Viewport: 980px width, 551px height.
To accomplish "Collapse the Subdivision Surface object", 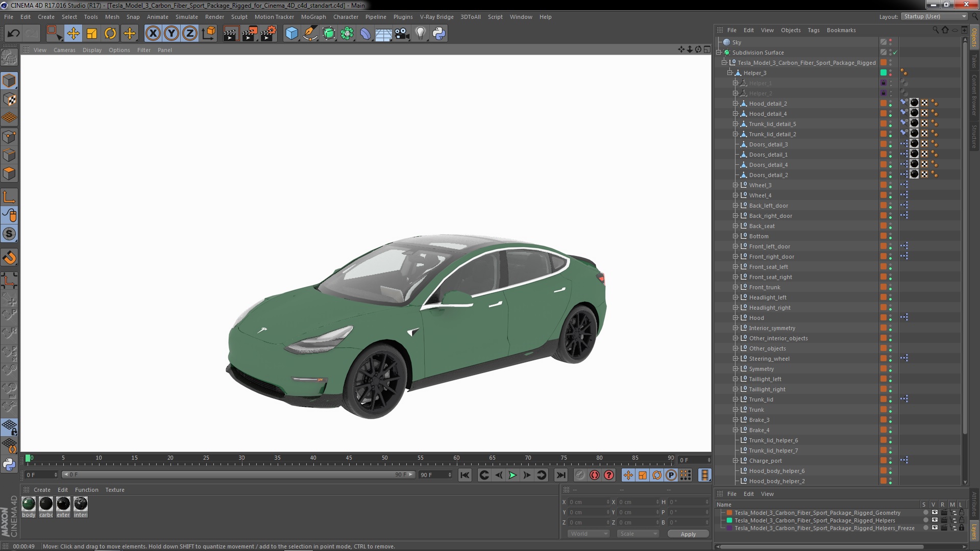I will [719, 53].
